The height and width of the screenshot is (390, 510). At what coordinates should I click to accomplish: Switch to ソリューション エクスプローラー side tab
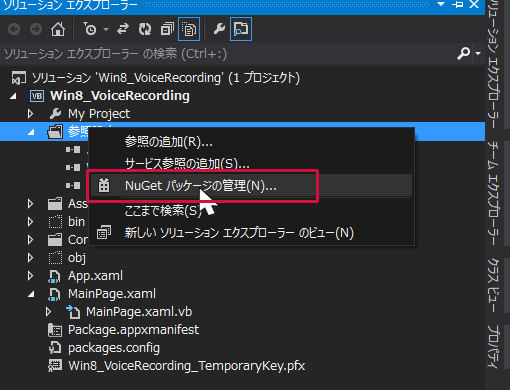point(494,64)
